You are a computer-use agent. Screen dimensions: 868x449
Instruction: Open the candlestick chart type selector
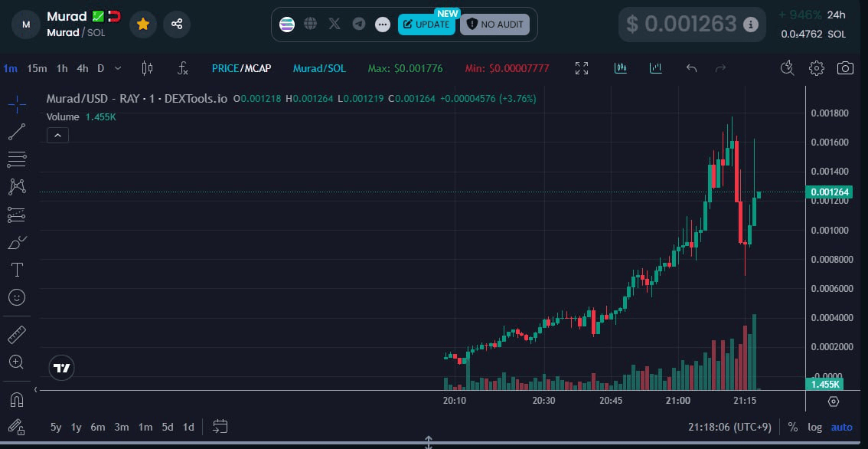coord(147,68)
